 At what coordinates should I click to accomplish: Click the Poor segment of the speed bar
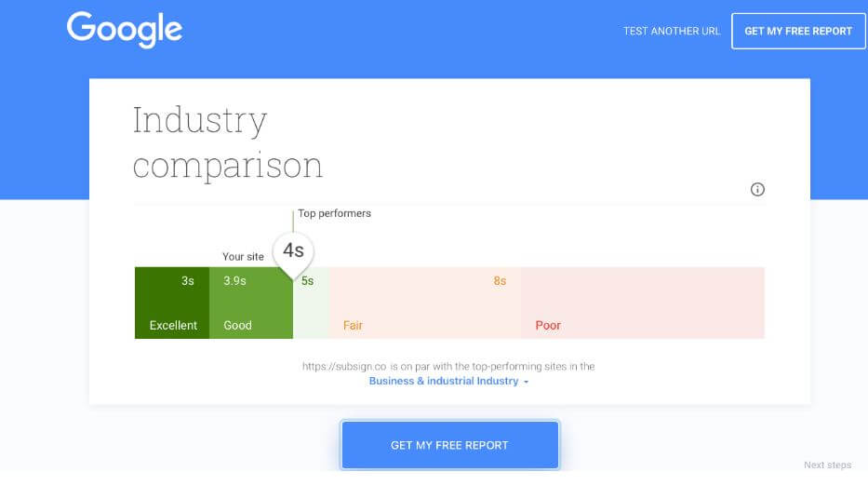tap(642, 303)
